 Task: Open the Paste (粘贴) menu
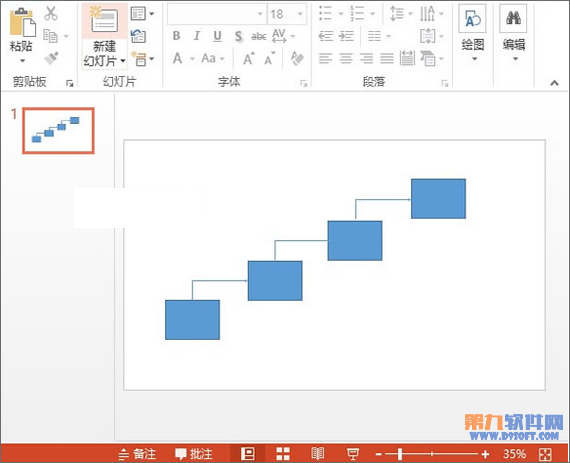[21, 52]
